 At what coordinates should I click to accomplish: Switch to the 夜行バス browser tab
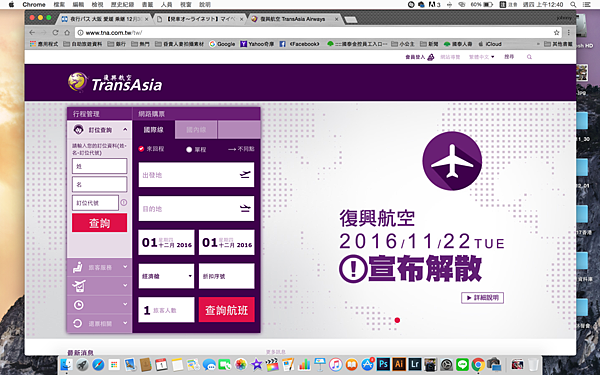[103, 19]
